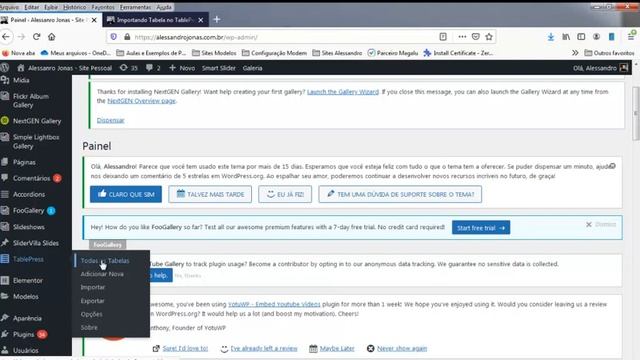The image size is (640, 360).
Task: Click the Maybe Later link
Action: (337, 349)
